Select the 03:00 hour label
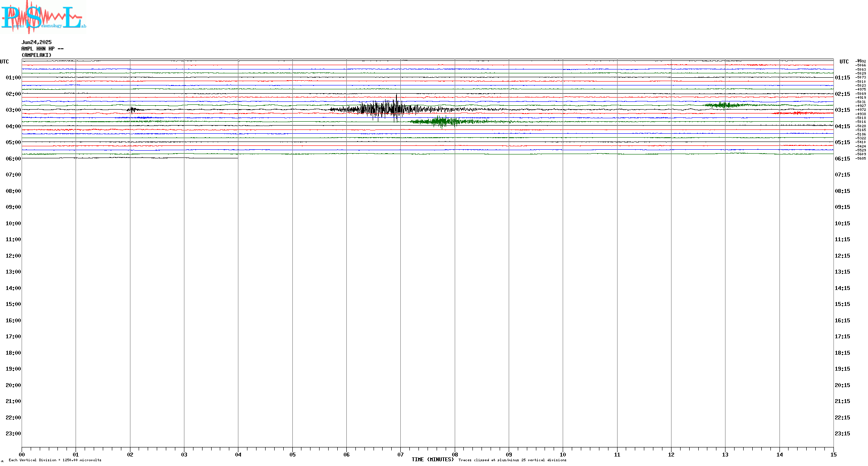The height and width of the screenshot is (466, 868). coord(13,110)
